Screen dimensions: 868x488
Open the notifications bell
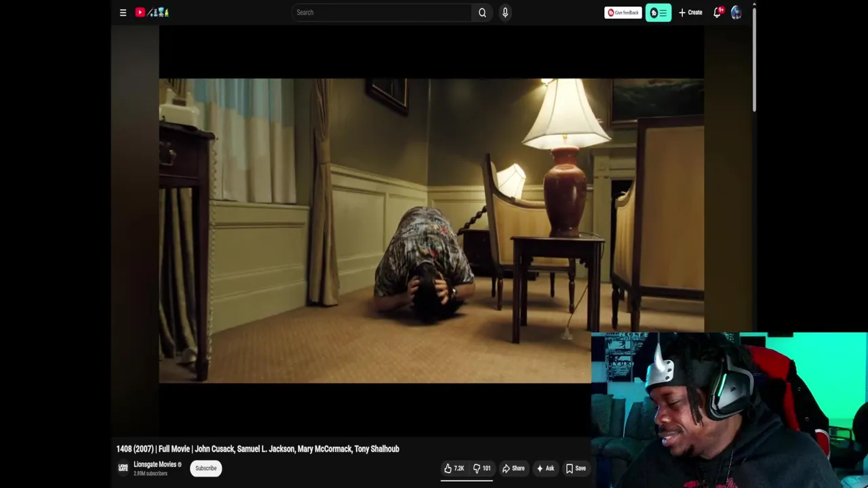pos(717,12)
